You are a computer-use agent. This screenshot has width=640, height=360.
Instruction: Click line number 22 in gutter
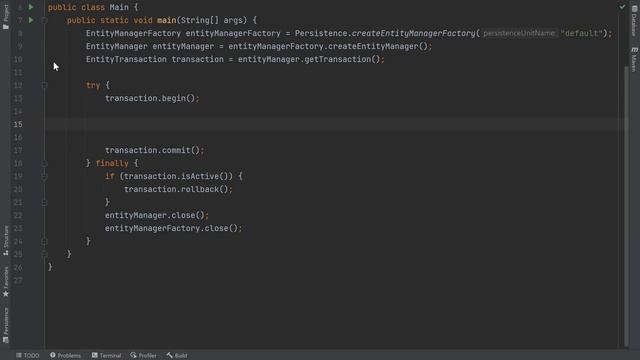tap(18, 216)
